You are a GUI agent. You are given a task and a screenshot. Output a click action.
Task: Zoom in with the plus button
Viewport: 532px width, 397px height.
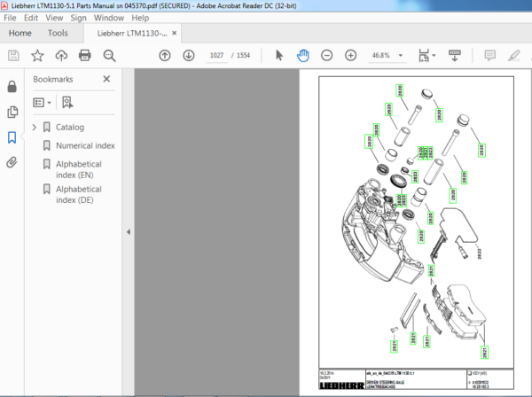click(350, 55)
